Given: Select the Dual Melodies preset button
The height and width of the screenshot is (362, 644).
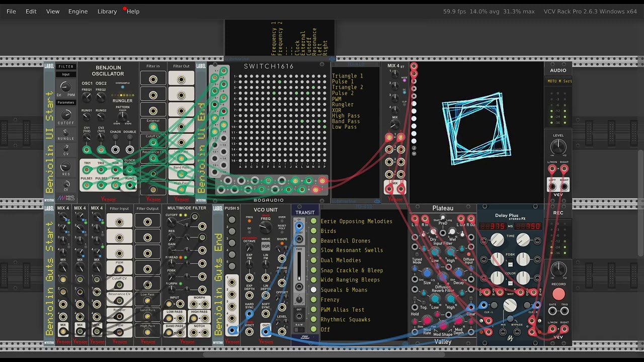Looking at the screenshot, I should coord(313,260).
